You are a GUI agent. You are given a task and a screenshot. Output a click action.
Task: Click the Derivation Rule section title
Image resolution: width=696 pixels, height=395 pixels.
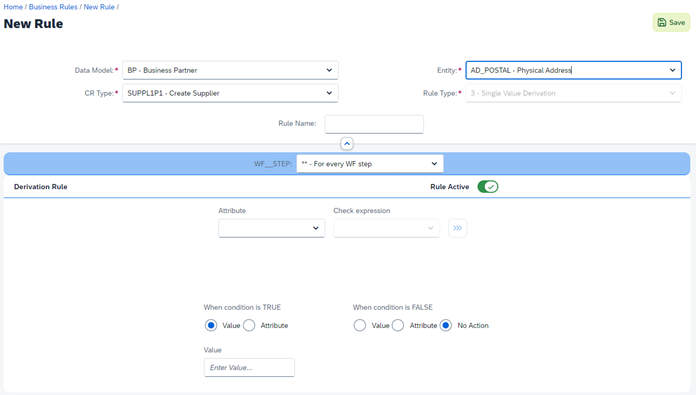pos(40,187)
